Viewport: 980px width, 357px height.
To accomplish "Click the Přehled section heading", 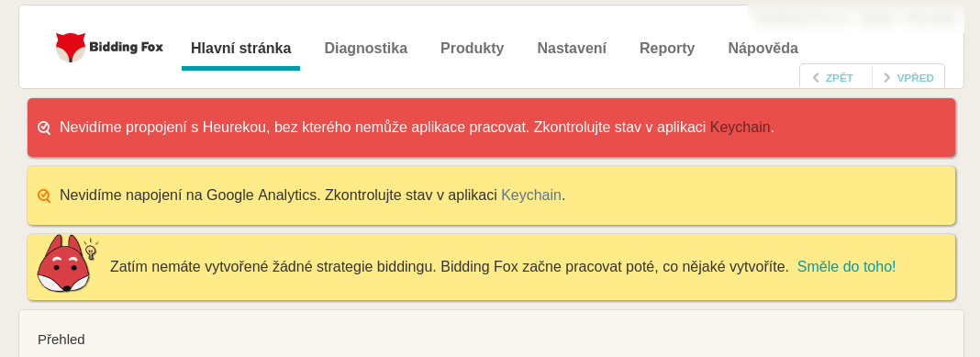I will (x=61, y=340).
